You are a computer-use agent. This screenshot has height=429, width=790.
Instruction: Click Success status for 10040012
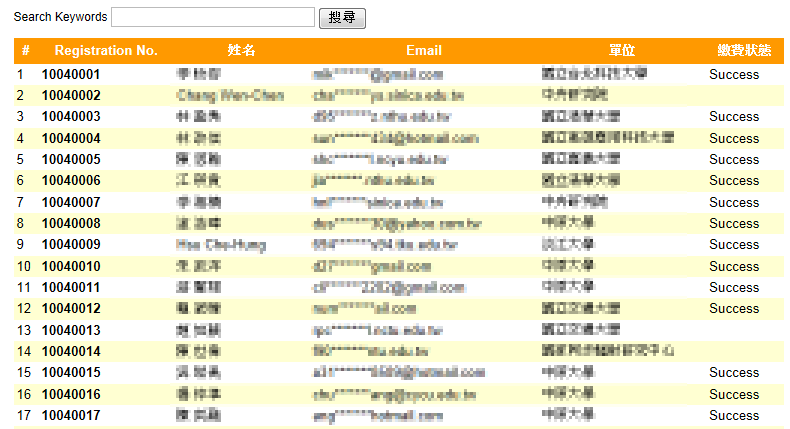point(734,308)
